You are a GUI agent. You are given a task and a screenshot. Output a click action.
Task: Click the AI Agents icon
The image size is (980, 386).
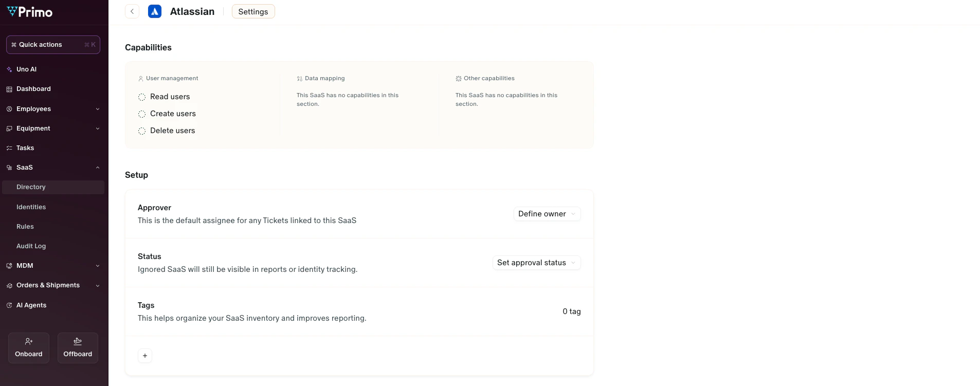(9, 305)
